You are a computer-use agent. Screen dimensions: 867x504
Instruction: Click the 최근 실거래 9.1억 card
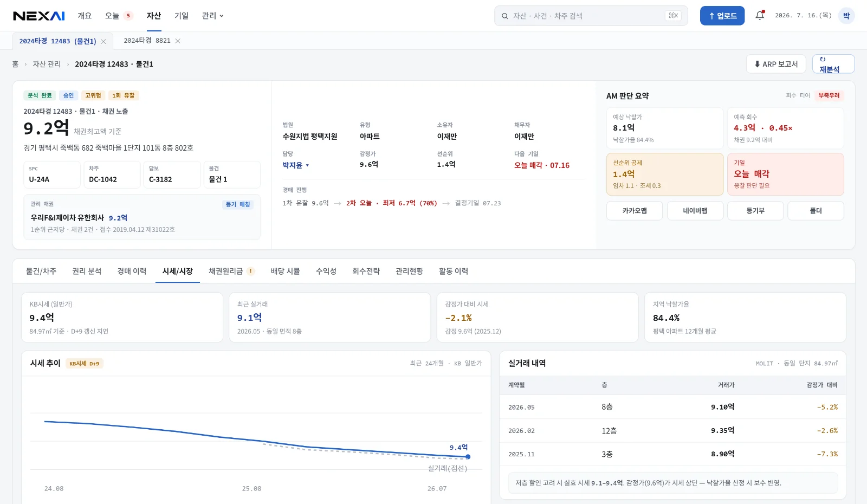tap(329, 318)
